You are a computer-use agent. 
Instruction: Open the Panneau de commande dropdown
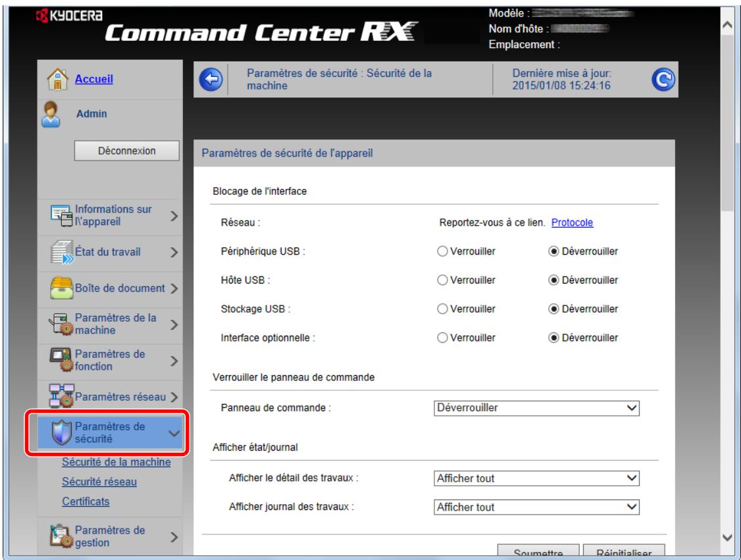[536, 408]
